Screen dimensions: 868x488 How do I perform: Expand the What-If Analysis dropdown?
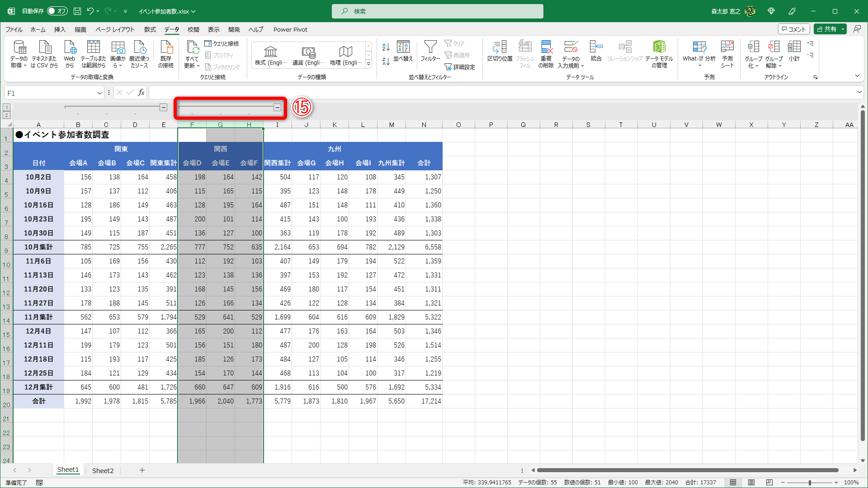pos(699,66)
